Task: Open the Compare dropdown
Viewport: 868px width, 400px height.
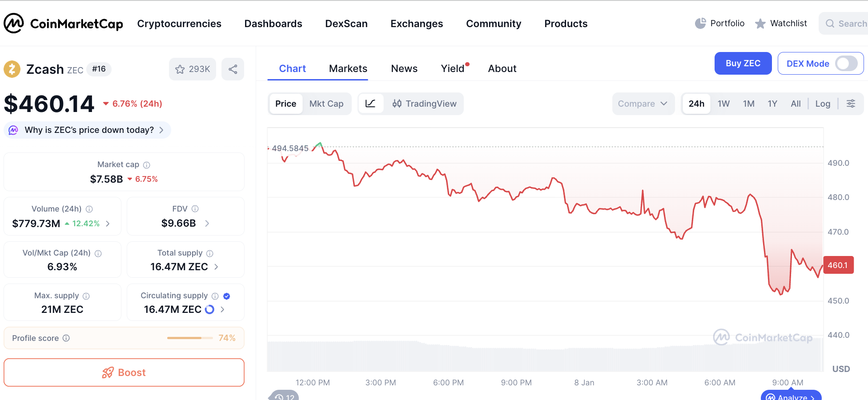Action: coord(643,104)
